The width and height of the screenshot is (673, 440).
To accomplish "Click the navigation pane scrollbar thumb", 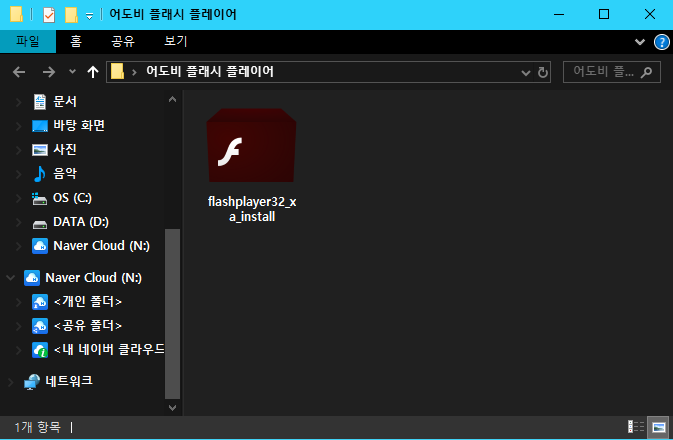I will tap(173, 314).
